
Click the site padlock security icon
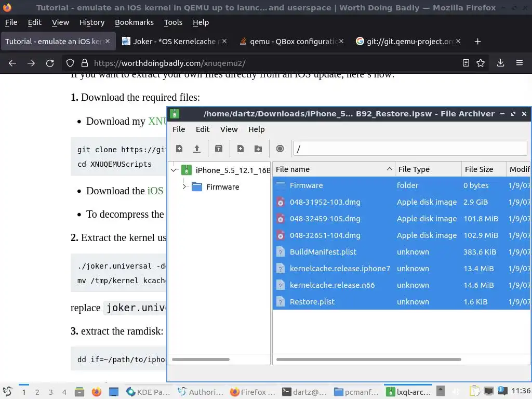pyautogui.click(x=85, y=63)
